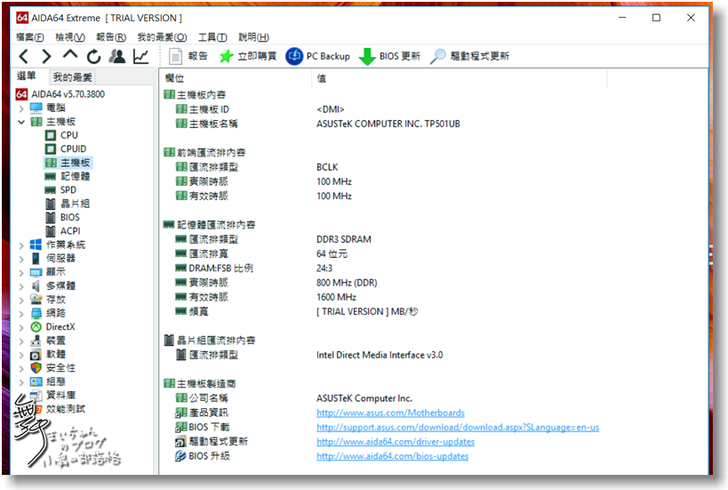Viewport: 728px width, 490px height.
Task: Expand the DirectX tree node
Action: pyautogui.click(x=21, y=327)
